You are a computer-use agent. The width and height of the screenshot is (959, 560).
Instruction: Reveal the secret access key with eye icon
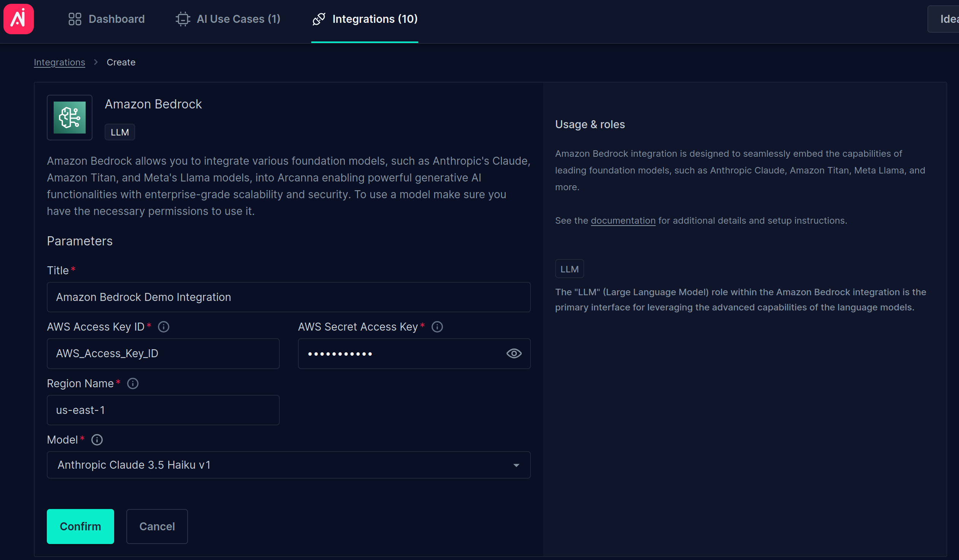514,353
